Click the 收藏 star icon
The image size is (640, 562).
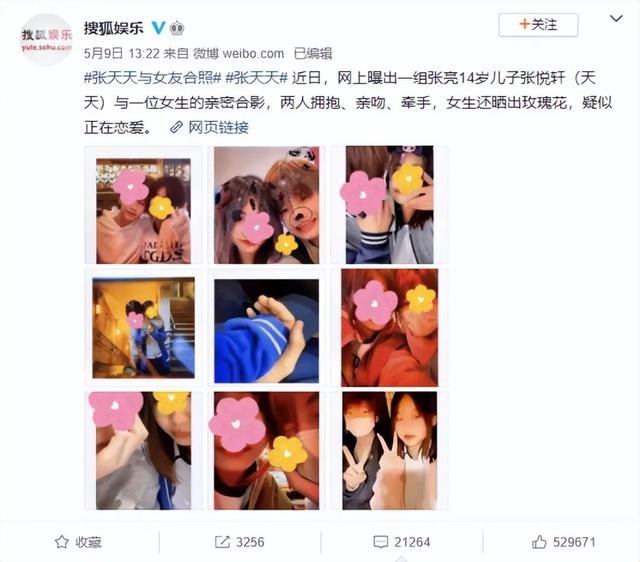[62, 542]
